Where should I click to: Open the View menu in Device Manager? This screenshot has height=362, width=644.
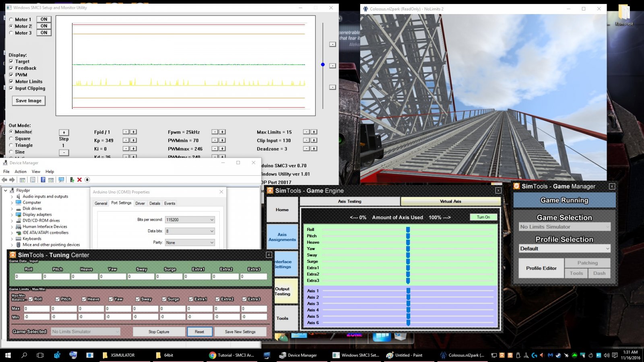(36, 171)
